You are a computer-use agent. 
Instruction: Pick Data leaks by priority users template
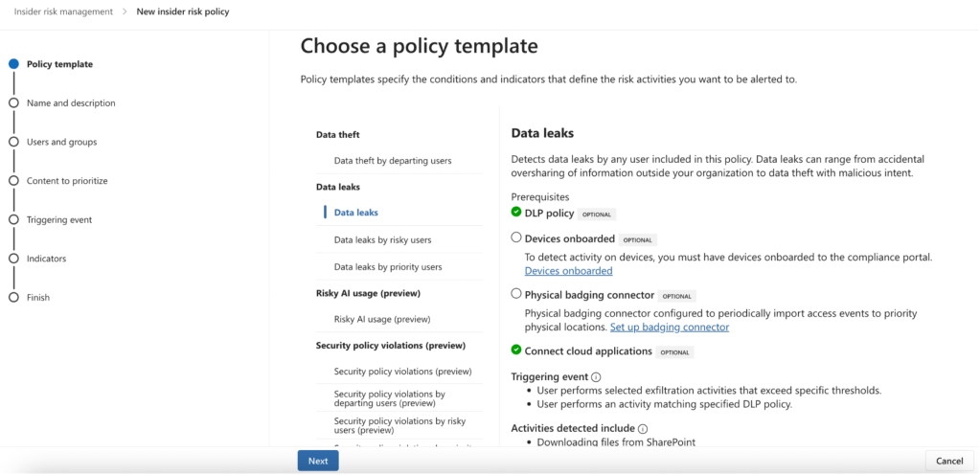(x=388, y=267)
